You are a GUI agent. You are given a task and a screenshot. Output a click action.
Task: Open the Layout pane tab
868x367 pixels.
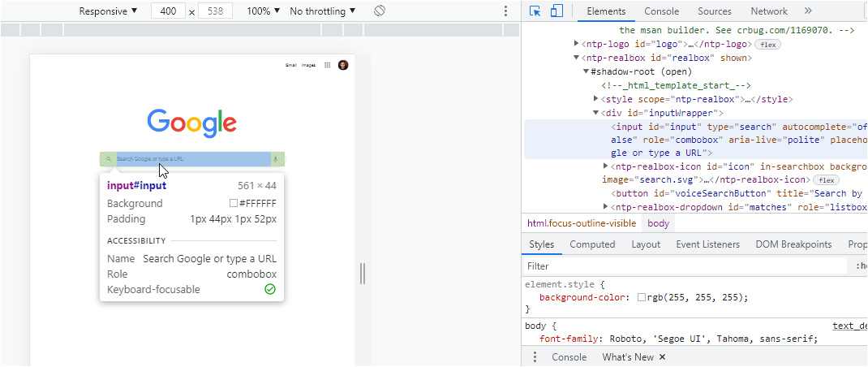(x=646, y=244)
